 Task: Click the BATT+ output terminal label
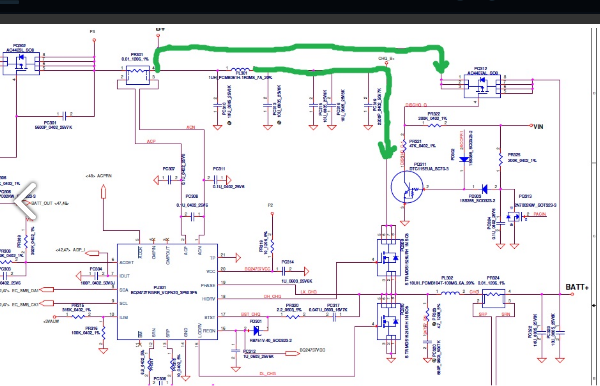pyautogui.click(x=576, y=287)
